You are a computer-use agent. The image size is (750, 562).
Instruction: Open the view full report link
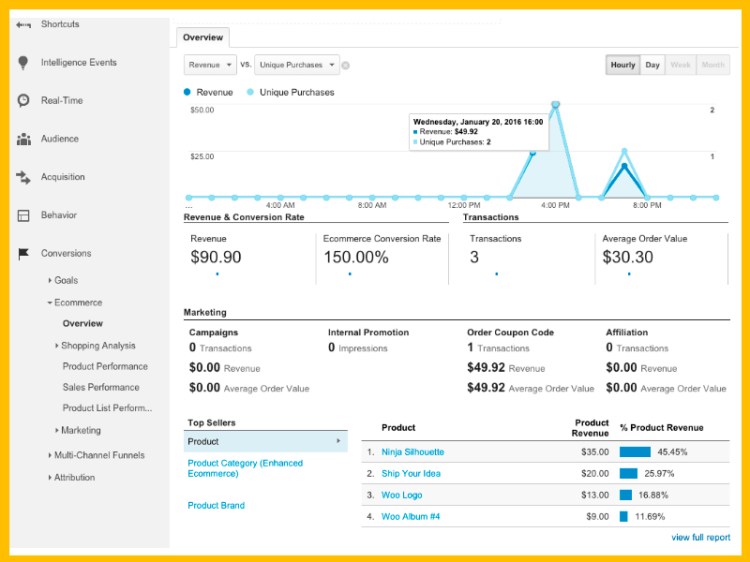pyautogui.click(x=700, y=538)
